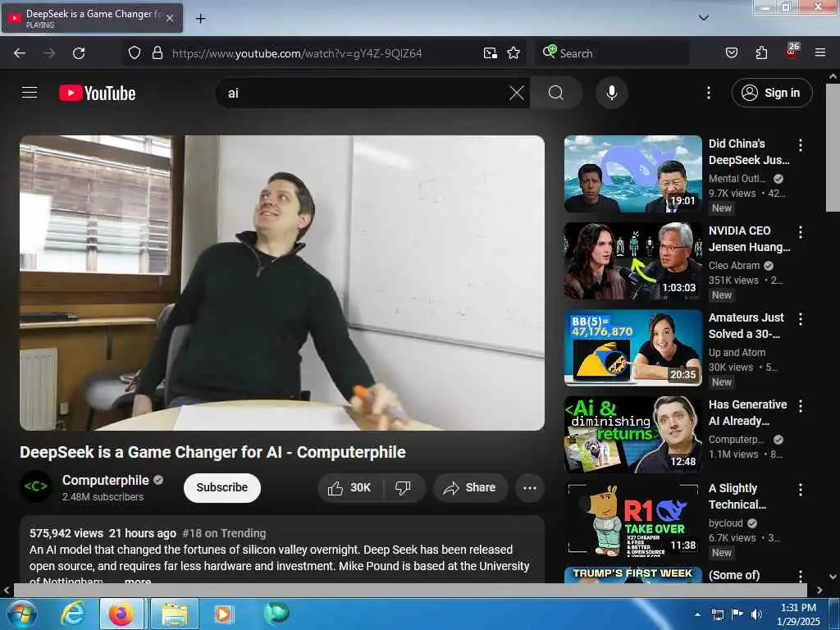840x630 pixels.
Task: Open Windows Explorer folder in taskbar
Action: point(175,614)
